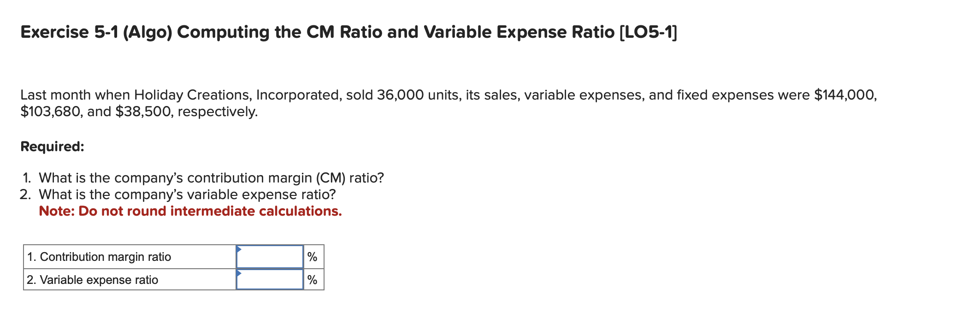The width and height of the screenshot is (980, 330).
Task: Click the Required section label
Action: [x=52, y=146]
